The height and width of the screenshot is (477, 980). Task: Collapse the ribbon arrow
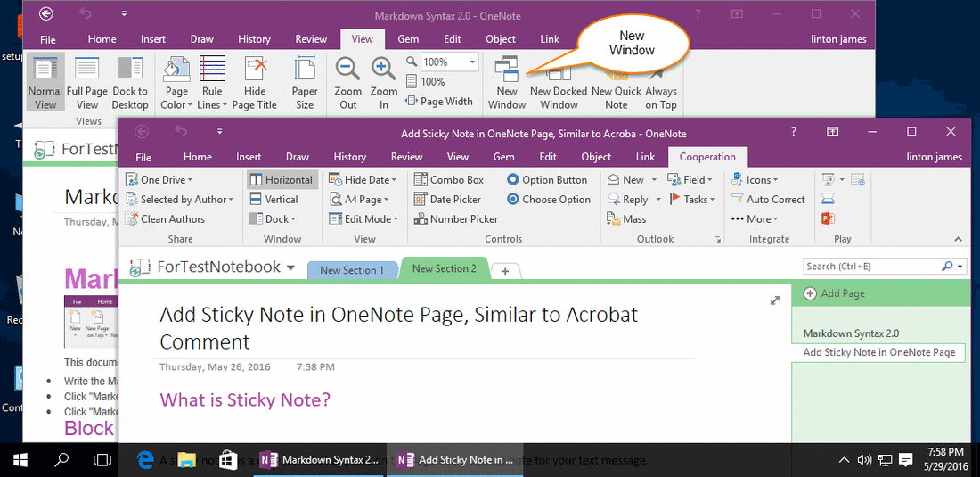point(958,240)
